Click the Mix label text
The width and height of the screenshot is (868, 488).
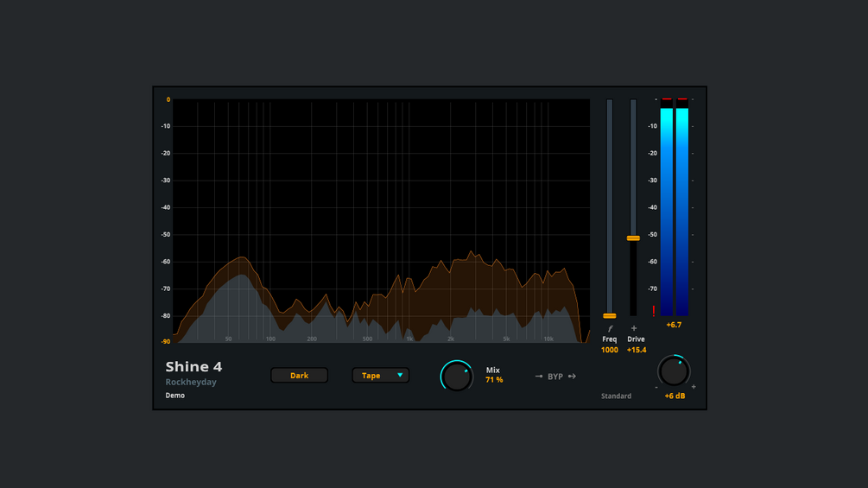click(x=492, y=371)
